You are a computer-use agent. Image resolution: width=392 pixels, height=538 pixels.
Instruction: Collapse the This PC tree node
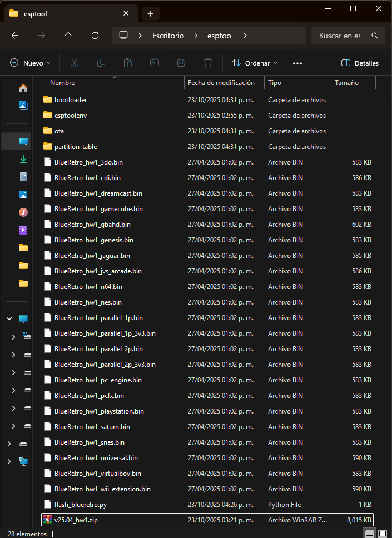pyautogui.click(x=9, y=319)
